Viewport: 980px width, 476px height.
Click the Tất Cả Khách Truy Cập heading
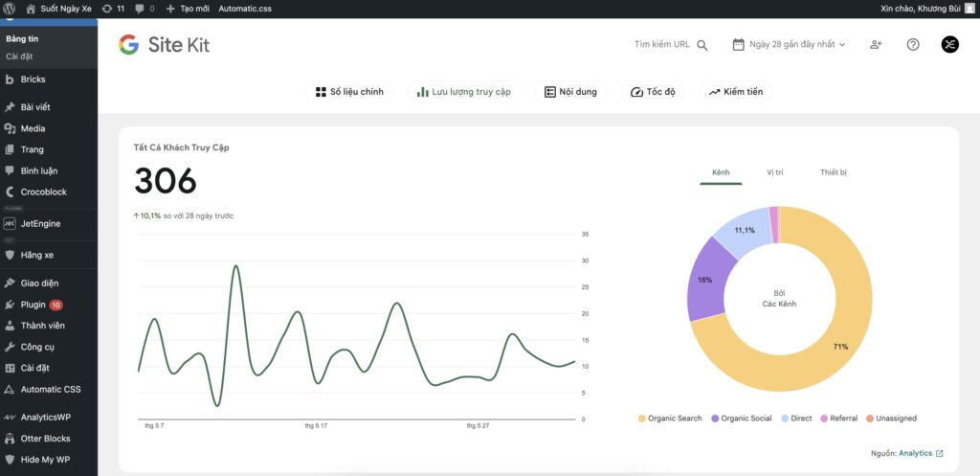click(181, 148)
